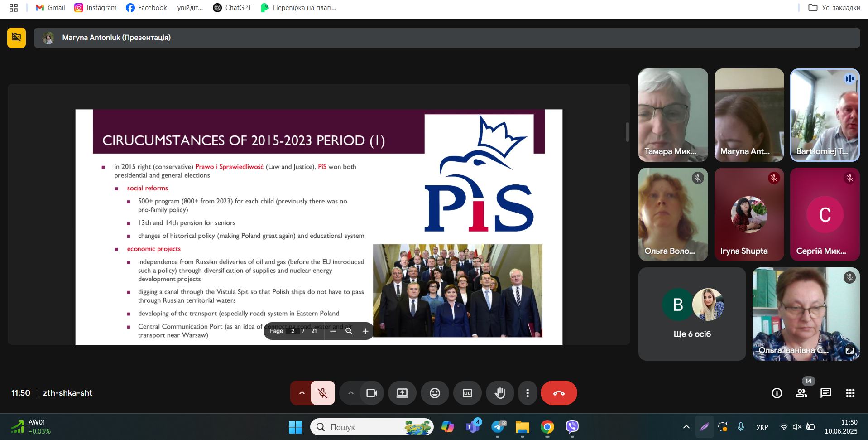868x440 pixels.
Task: Toggle closed captions button
Action: [x=467, y=393]
